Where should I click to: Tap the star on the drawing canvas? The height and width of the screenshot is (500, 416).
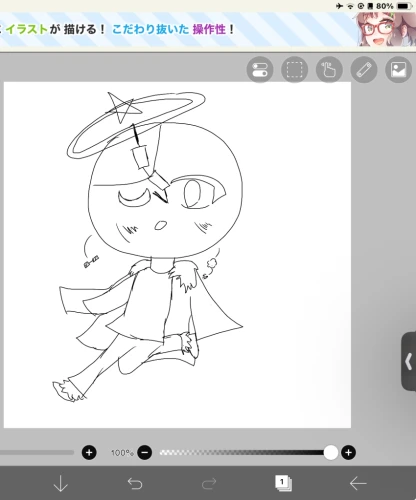click(121, 107)
